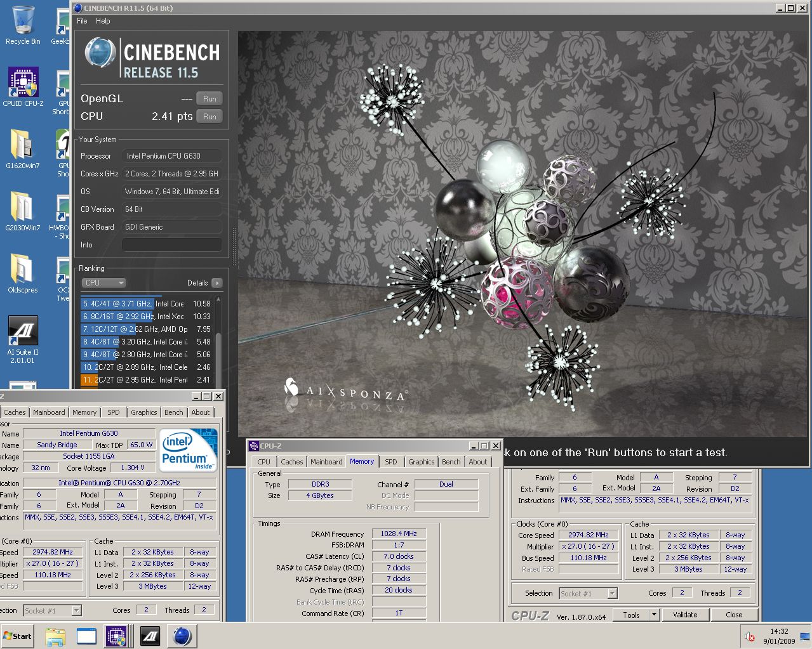The image size is (812, 649).
Task: Expand the Tools dropdown arrow in CPU-Z
Action: click(x=654, y=615)
